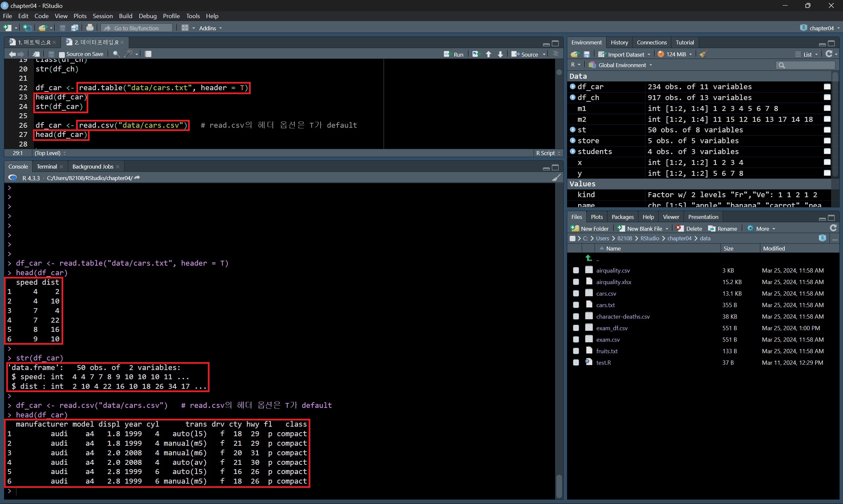Check the box next to cars.csv
Screen dimensions: 843x504
pyautogui.click(x=576, y=293)
